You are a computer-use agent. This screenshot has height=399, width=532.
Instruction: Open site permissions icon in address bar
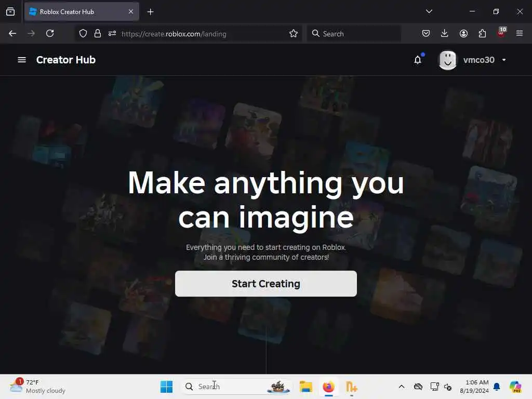[112, 34]
